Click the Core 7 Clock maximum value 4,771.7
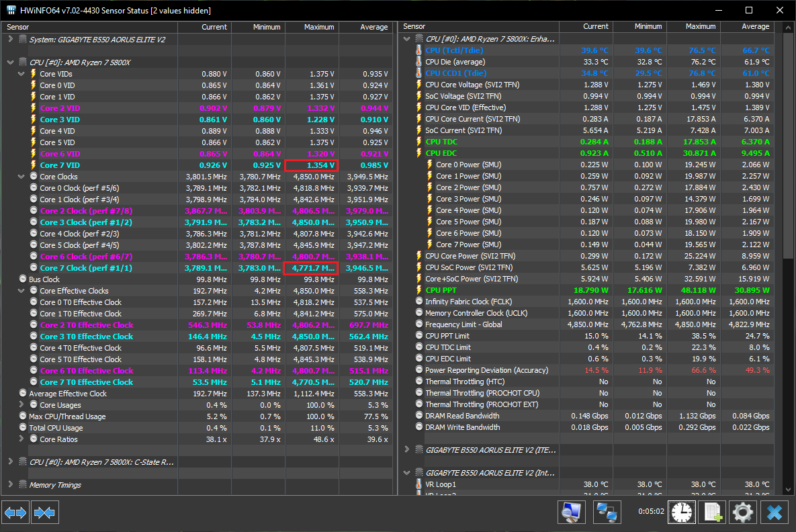 point(312,267)
